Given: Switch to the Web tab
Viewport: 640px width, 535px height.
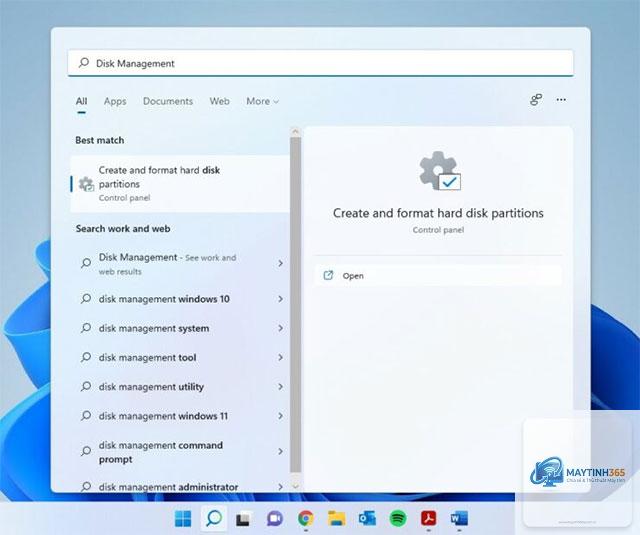Looking at the screenshot, I should point(220,101).
